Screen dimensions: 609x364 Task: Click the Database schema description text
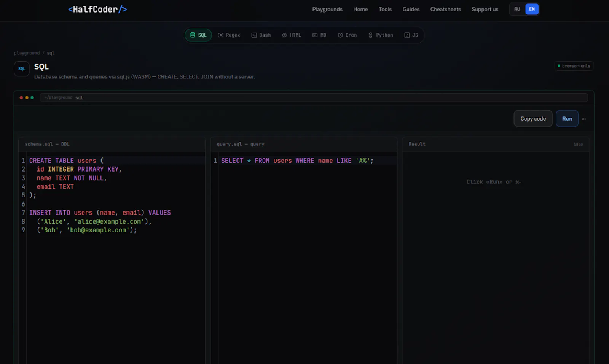tap(145, 77)
